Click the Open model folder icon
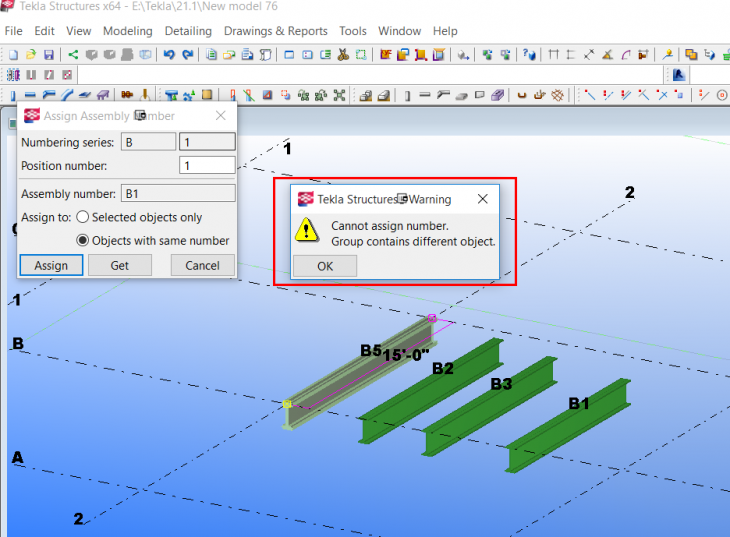 pyautogui.click(x=30, y=54)
